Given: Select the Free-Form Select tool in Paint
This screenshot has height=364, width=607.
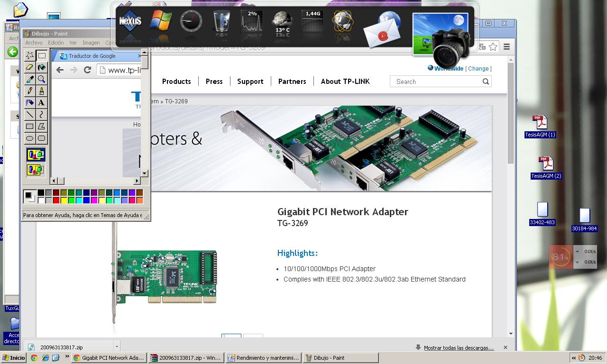Looking at the screenshot, I should point(30,55).
